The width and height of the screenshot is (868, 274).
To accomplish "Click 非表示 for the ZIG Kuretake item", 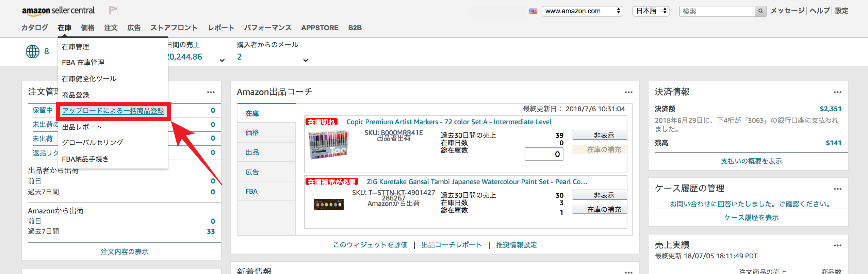I will 600,195.
